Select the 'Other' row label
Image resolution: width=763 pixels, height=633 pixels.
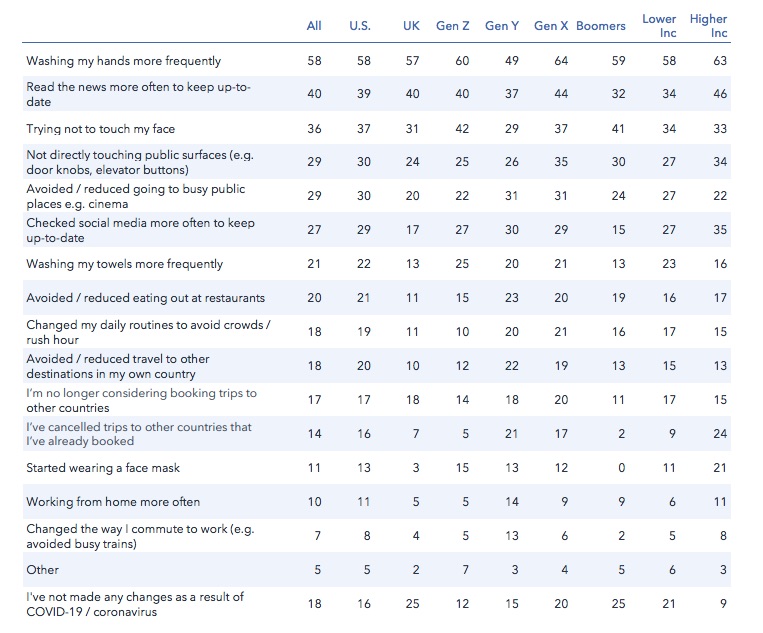pyautogui.click(x=42, y=570)
